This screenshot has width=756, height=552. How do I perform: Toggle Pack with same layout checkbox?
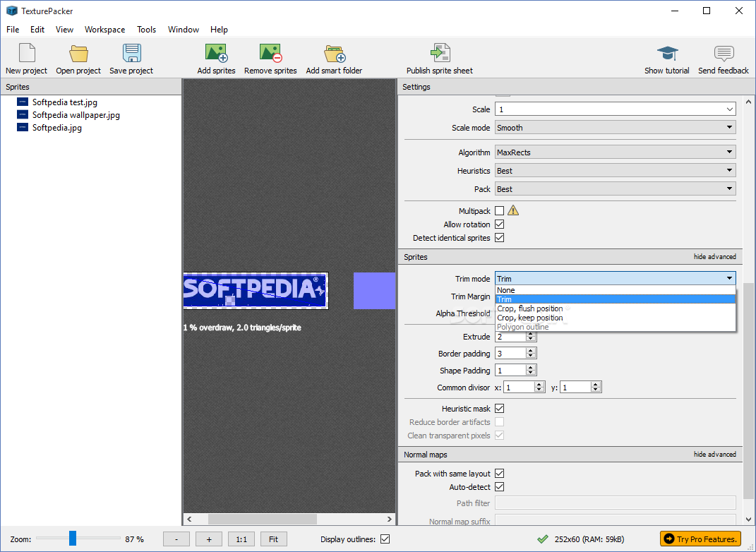pos(500,474)
